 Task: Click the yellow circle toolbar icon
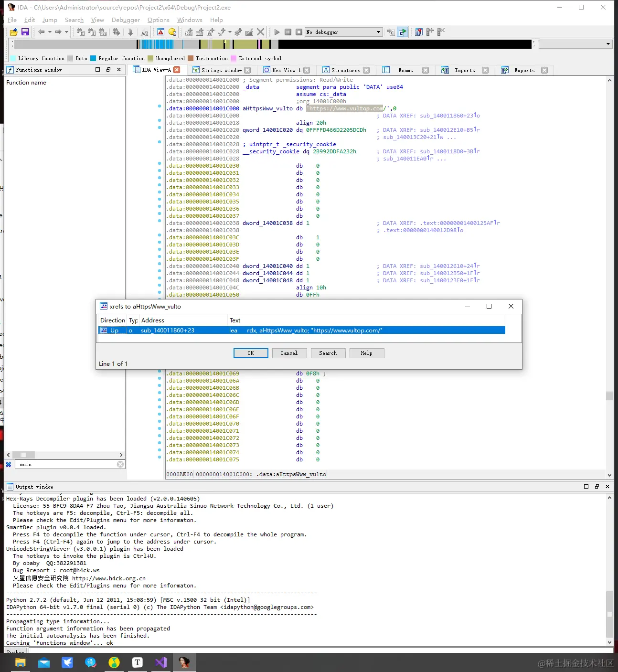tap(172, 32)
